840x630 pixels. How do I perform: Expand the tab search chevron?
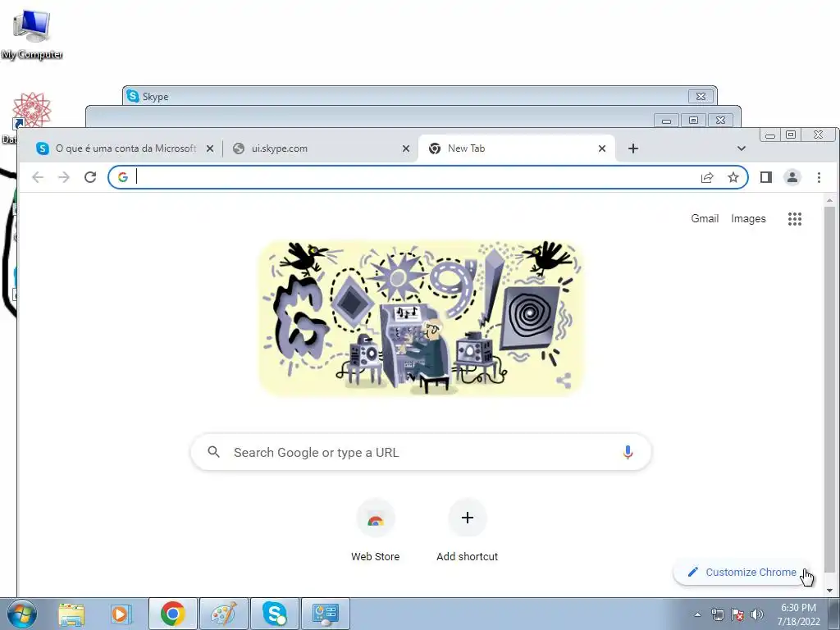[742, 148]
